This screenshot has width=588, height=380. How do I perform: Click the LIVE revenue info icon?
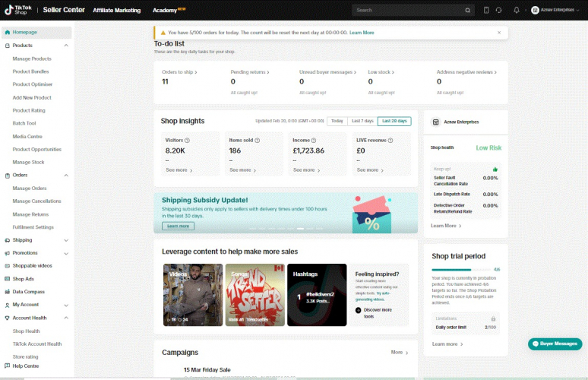coord(390,141)
